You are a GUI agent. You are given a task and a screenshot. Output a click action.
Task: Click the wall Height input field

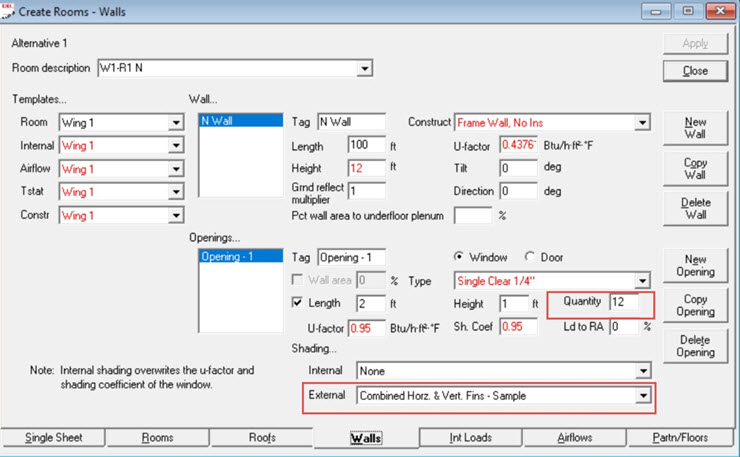367,168
